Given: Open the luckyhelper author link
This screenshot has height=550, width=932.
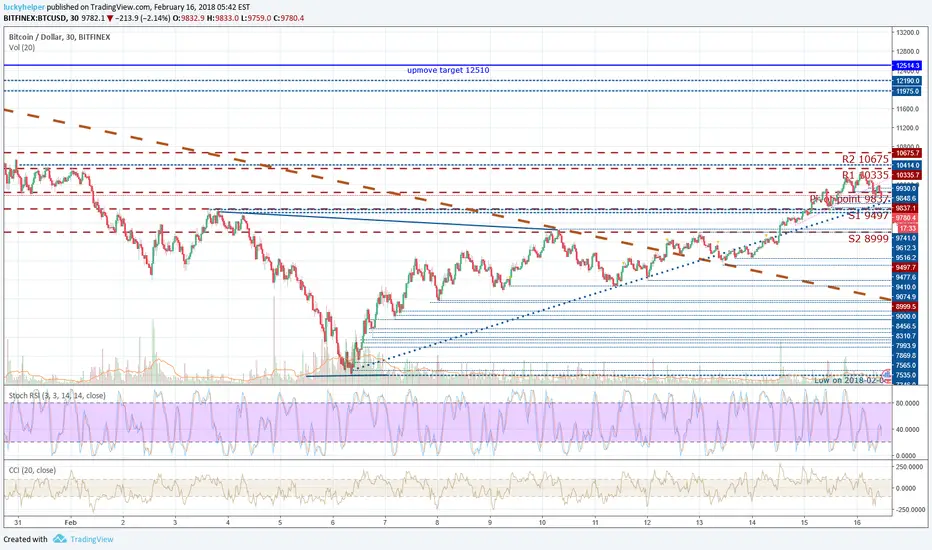Looking at the screenshot, I should tap(24, 8).
